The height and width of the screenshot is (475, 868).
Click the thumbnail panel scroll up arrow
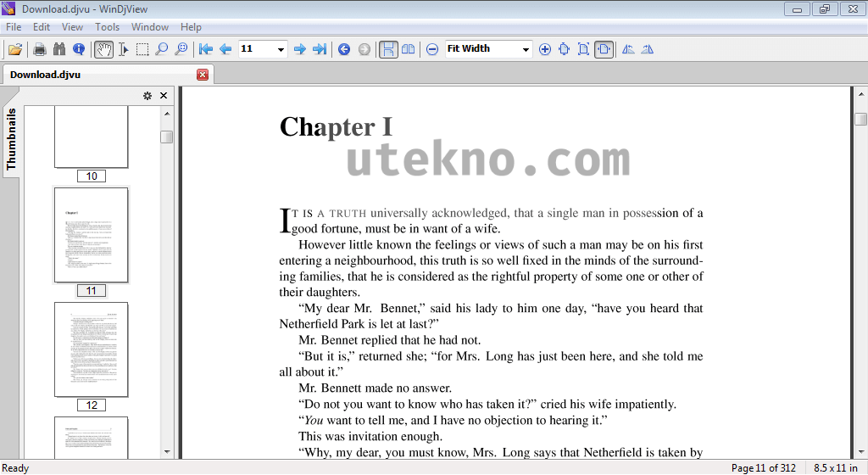pos(167,114)
